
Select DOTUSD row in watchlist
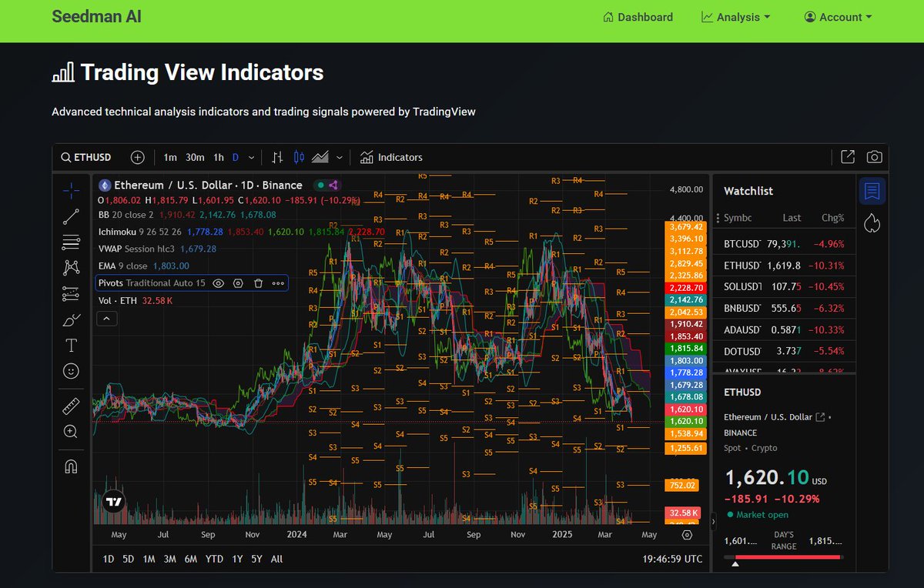pyautogui.click(x=784, y=351)
